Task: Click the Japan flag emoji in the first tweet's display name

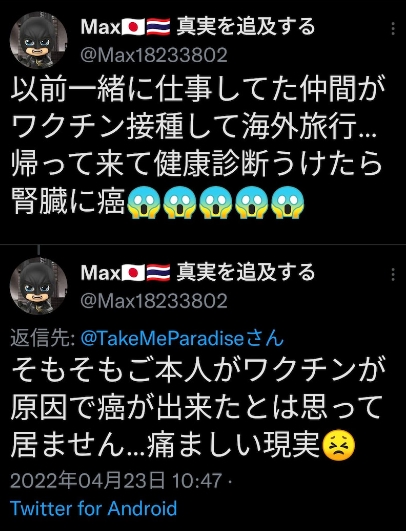Action: (x=133, y=27)
